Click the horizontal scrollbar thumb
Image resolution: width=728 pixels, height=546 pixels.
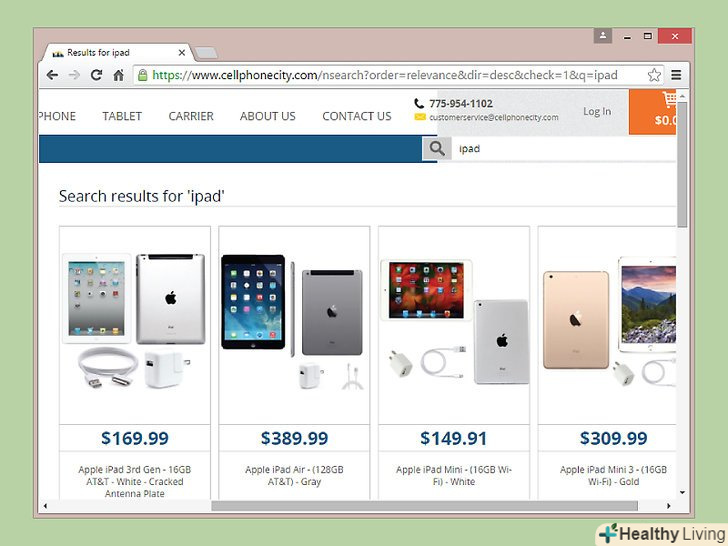pos(424,506)
